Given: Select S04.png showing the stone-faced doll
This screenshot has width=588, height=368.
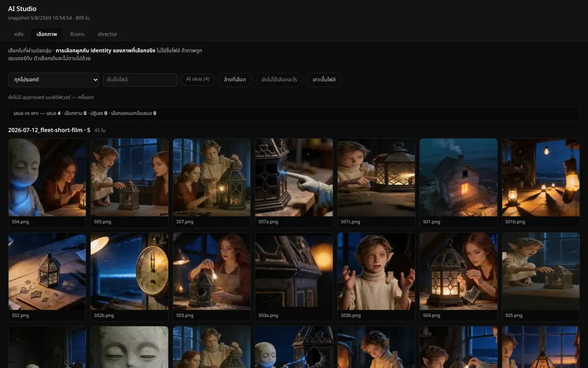Looking at the screenshot, I should coord(47,183).
